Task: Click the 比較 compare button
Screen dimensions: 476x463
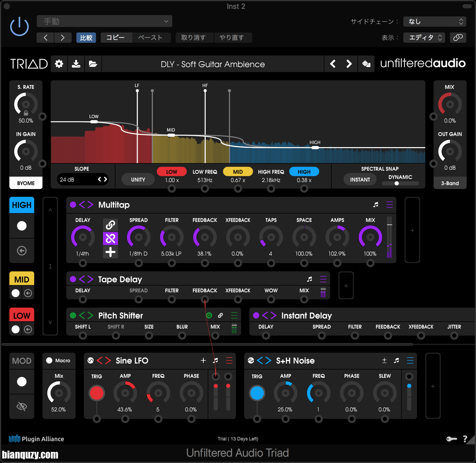Action: coord(86,37)
